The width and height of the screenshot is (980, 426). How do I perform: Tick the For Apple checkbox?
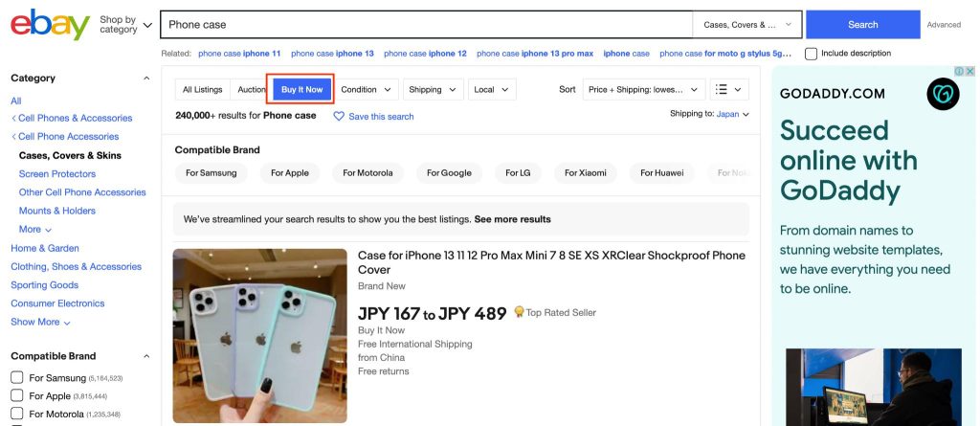(17, 395)
